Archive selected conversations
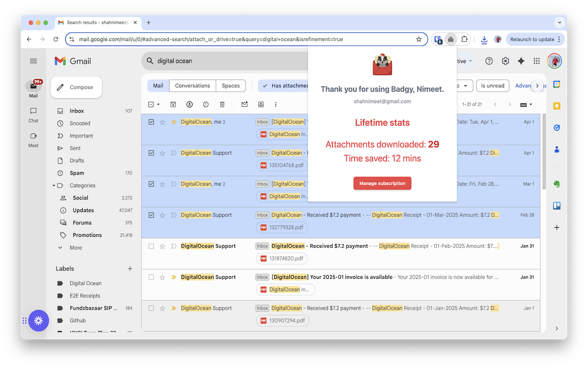588x368 pixels. [173, 104]
